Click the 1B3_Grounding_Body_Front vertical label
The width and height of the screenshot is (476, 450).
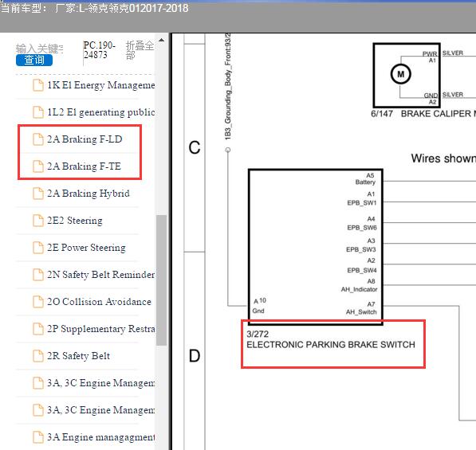(228, 87)
